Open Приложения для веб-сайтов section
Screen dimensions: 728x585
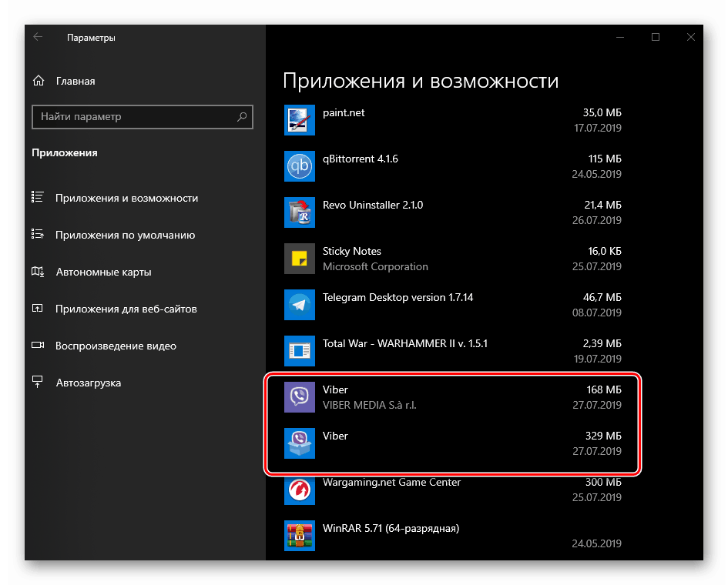click(126, 309)
